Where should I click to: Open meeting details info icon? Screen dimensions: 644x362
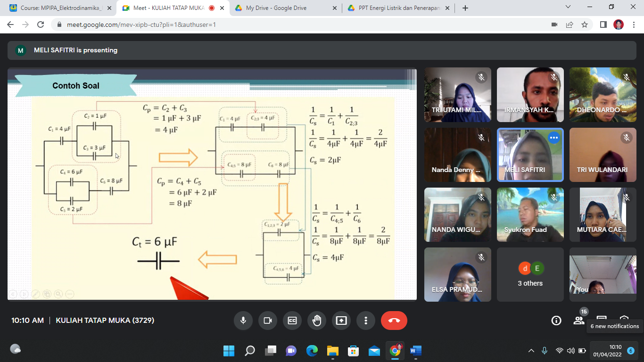556,321
